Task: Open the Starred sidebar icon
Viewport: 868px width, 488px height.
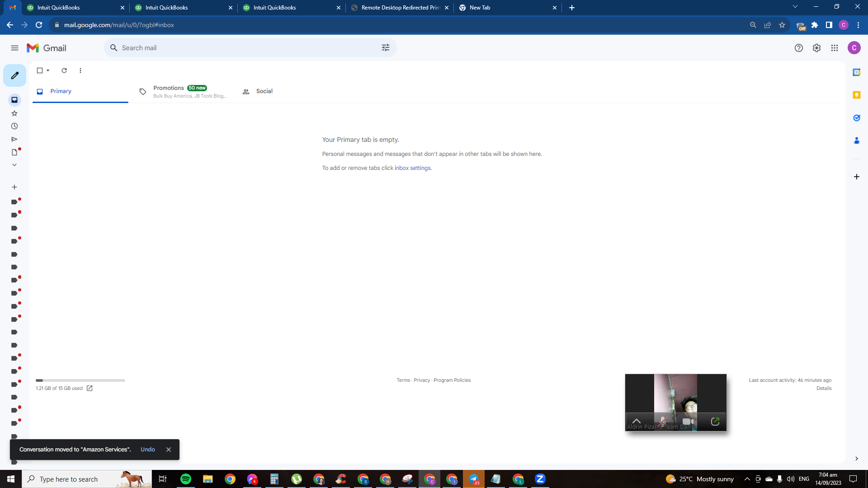Action: click(14, 113)
